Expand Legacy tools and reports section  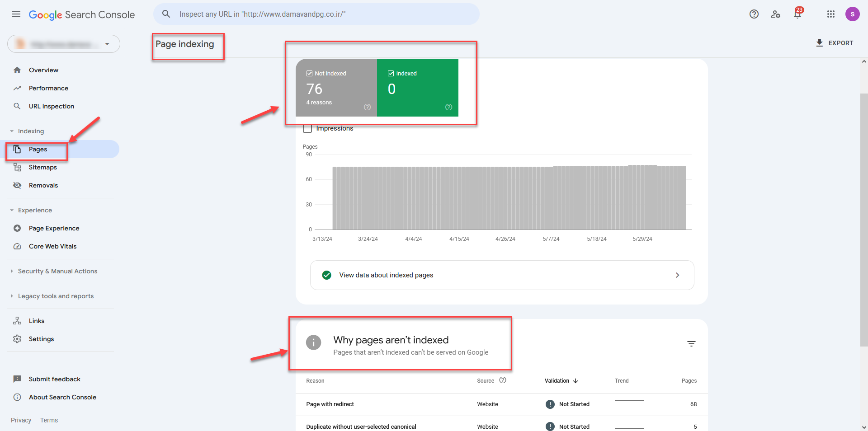pyautogui.click(x=56, y=296)
